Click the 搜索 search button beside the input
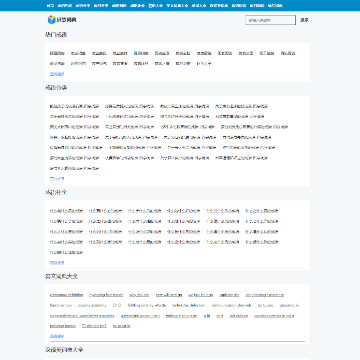This screenshot has width=360, height=360. (304, 20)
